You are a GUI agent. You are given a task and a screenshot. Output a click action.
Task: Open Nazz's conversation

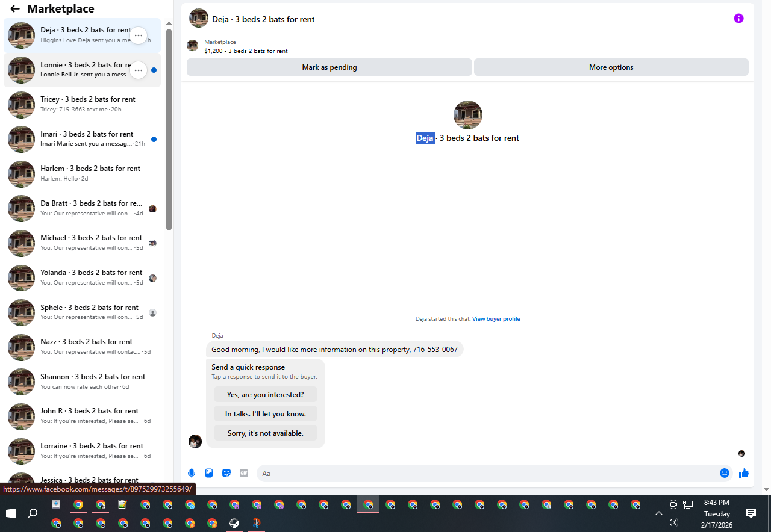[x=82, y=347]
